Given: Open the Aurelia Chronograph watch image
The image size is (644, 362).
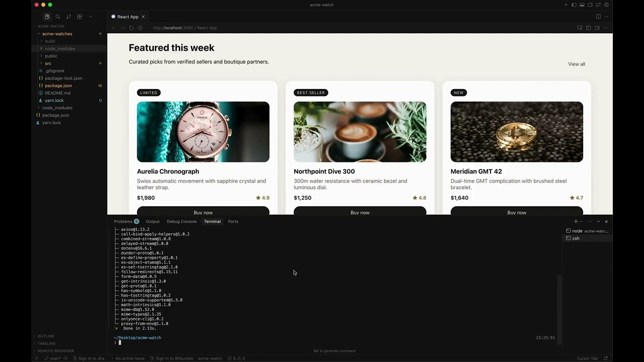Looking at the screenshot, I should click(203, 132).
